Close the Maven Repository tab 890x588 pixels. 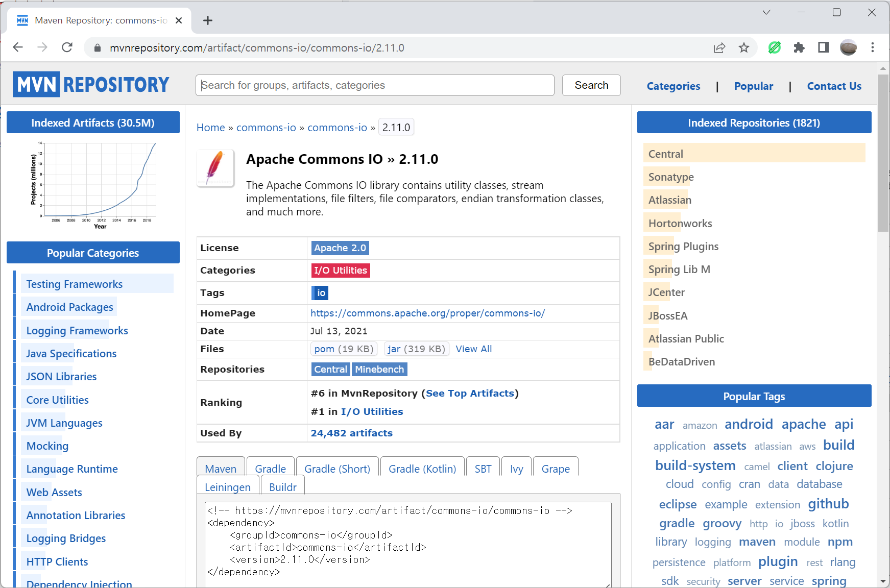tap(179, 20)
